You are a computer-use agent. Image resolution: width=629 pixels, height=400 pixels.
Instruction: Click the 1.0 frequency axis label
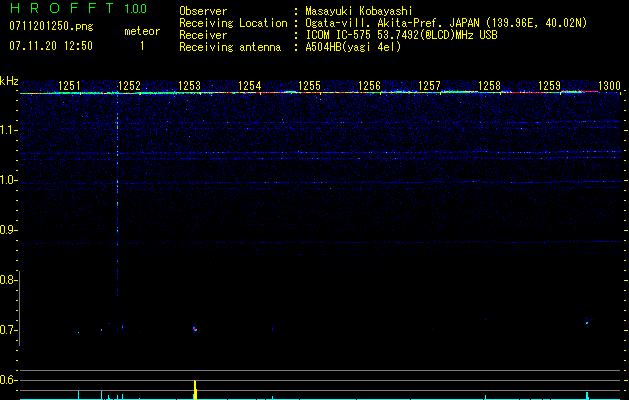9,180
